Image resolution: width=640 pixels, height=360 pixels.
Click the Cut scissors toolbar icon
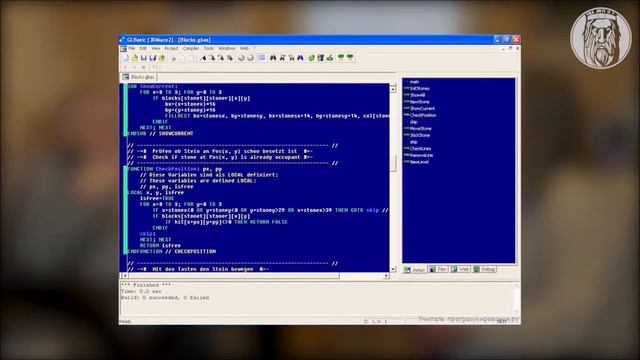pyautogui.click(x=173, y=58)
